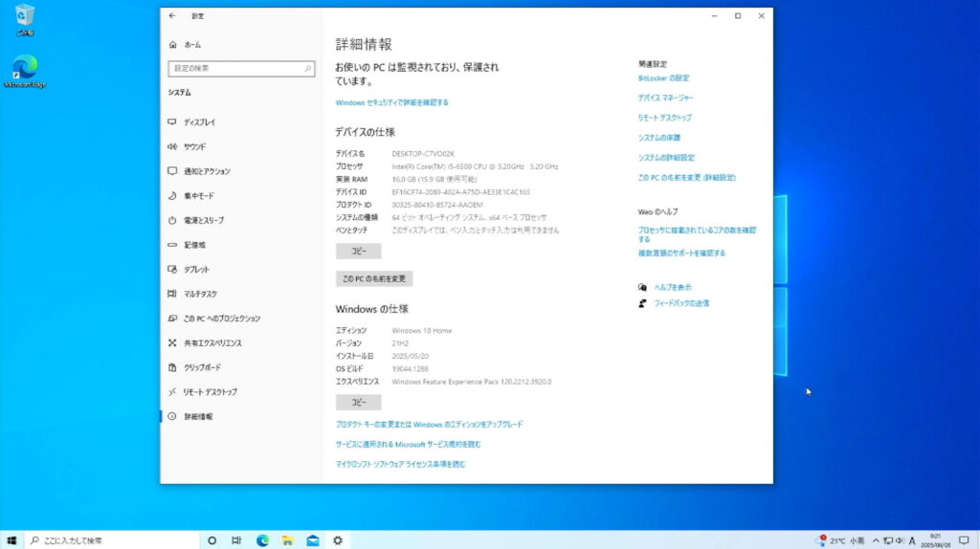
Task: Open リモート デスクトップ in the sidebar
Action: point(210,392)
